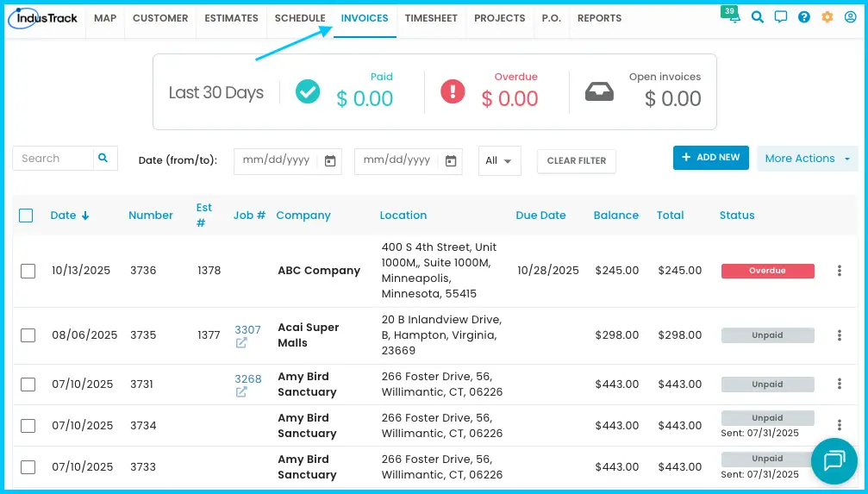Click the ADD NEW button
Screen dimensions: 868x494
(x=711, y=158)
